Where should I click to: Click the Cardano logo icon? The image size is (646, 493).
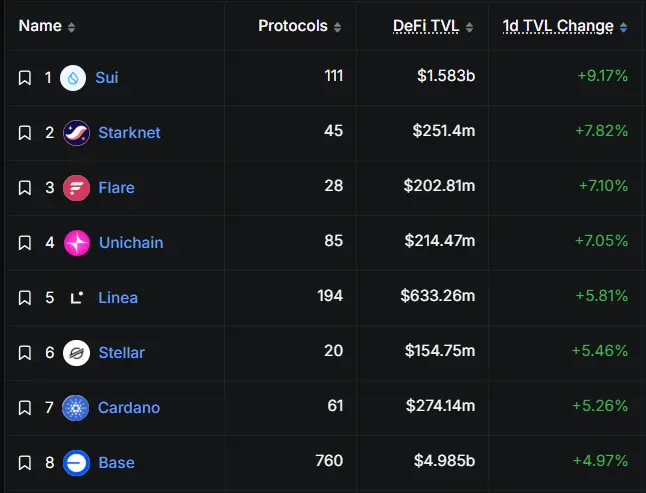click(x=76, y=408)
